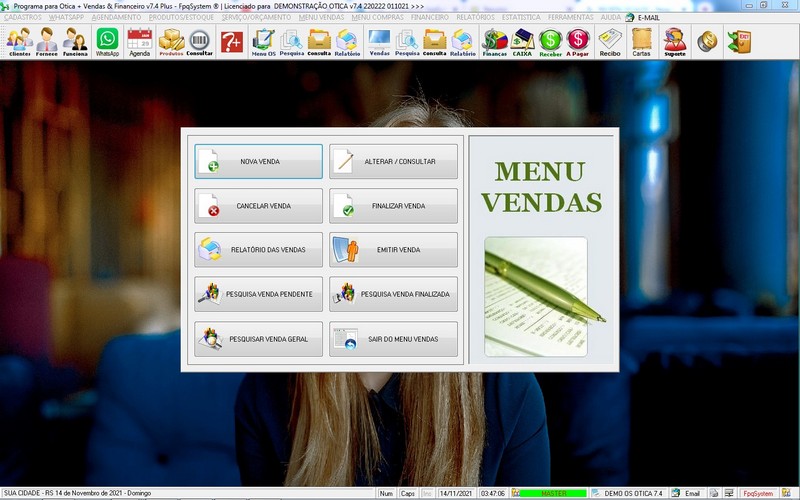Click the Recibo receipt icon
This screenshot has width=800, height=500.
[x=610, y=42]
